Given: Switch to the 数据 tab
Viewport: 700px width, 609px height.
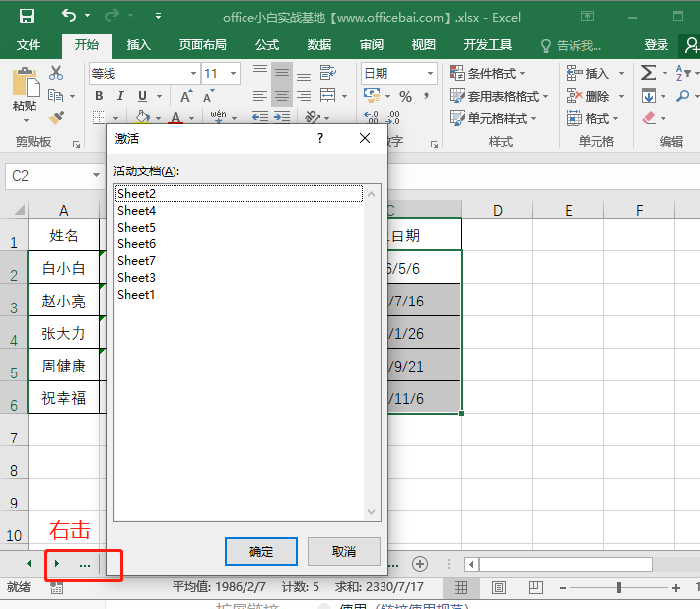Looking at the screenshot, I should pos(319,45).
